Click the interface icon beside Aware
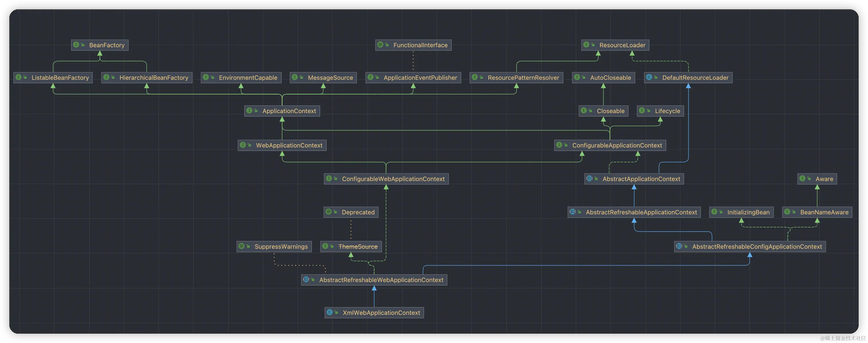 (802, 179)
